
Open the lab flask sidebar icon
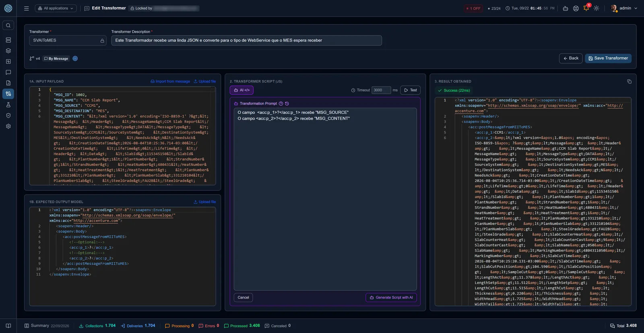8,105
